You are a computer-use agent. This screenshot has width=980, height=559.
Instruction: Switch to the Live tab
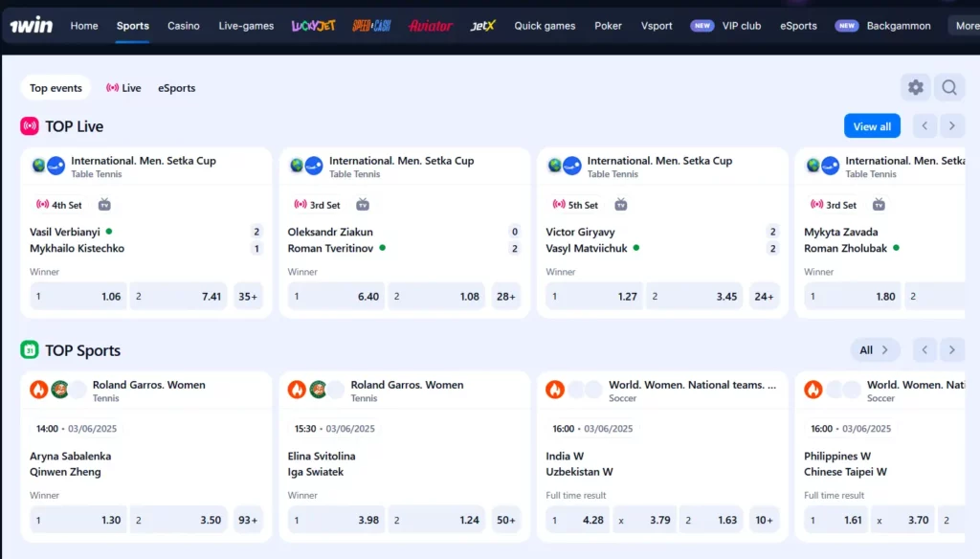coord(123,87)
